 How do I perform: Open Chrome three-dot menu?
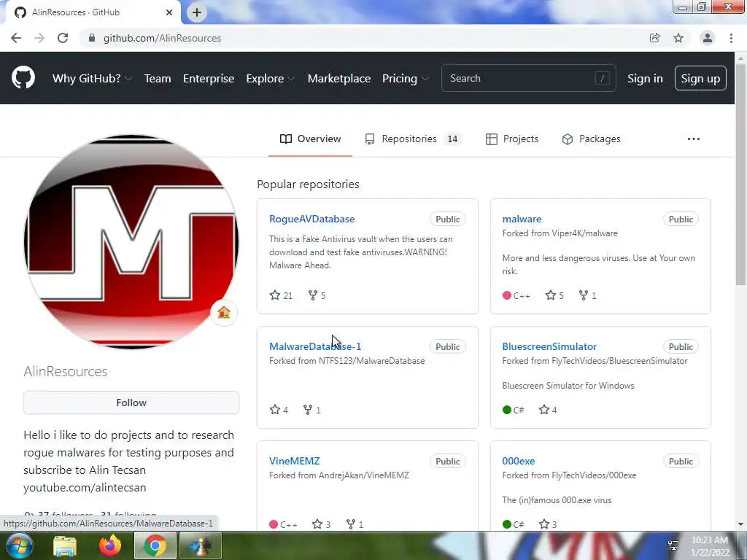point(731,38)
